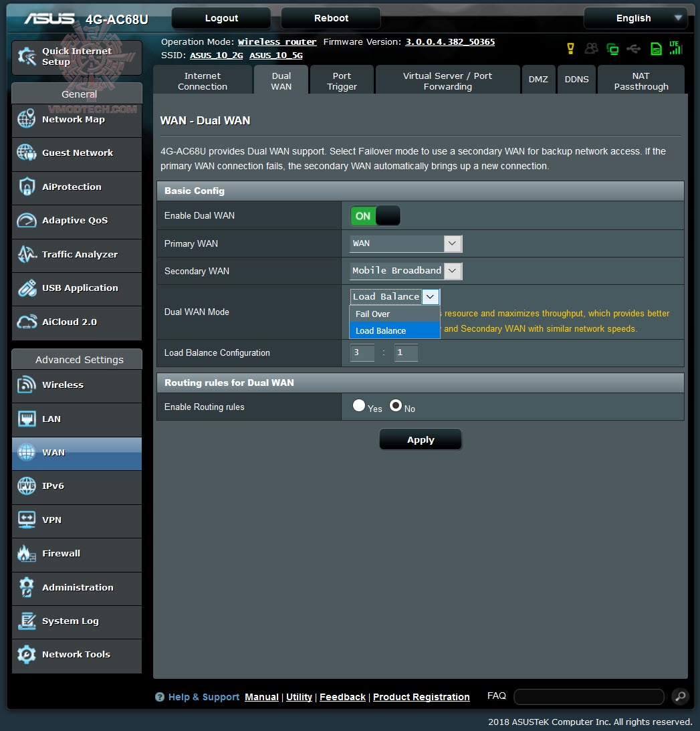Click the System Log notepad icon
Viewport: 700px width, 731px height.
(x=27, y=621)
